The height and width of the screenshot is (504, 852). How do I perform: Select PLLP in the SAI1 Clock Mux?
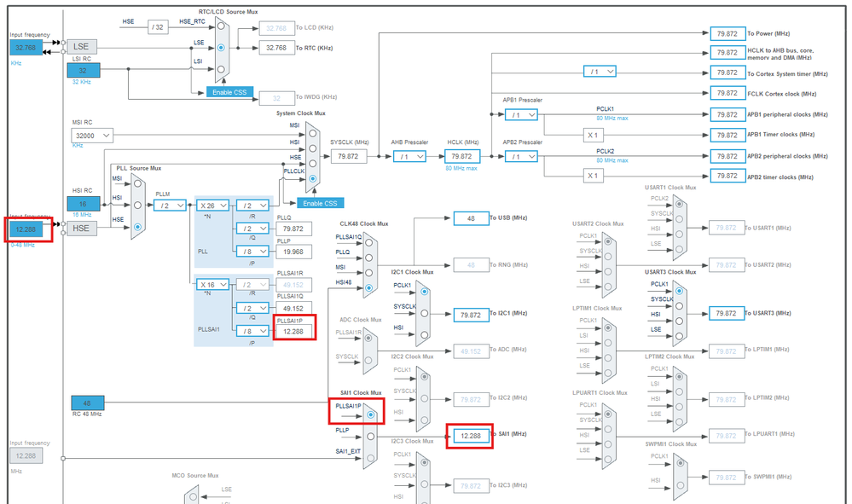click(x=370, y=434)
